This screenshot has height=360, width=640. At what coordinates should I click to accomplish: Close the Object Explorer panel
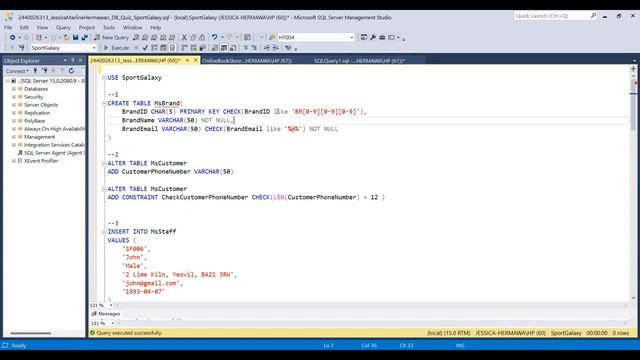pos(80,60)
